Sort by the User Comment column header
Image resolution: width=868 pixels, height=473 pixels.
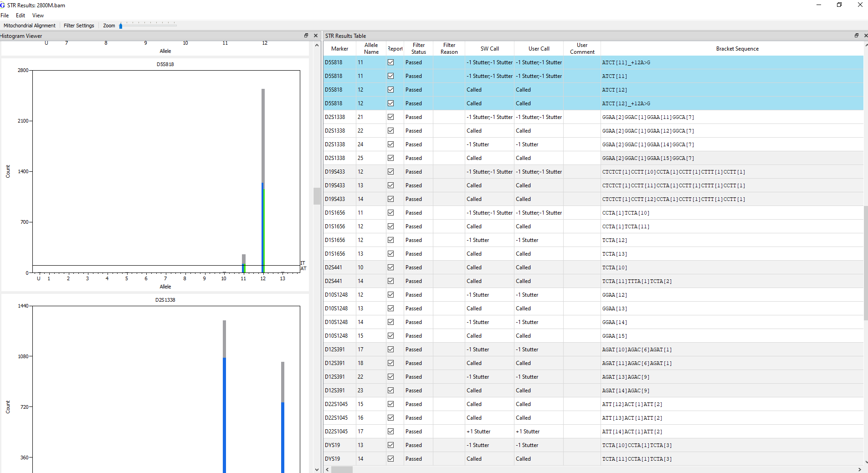582,49
